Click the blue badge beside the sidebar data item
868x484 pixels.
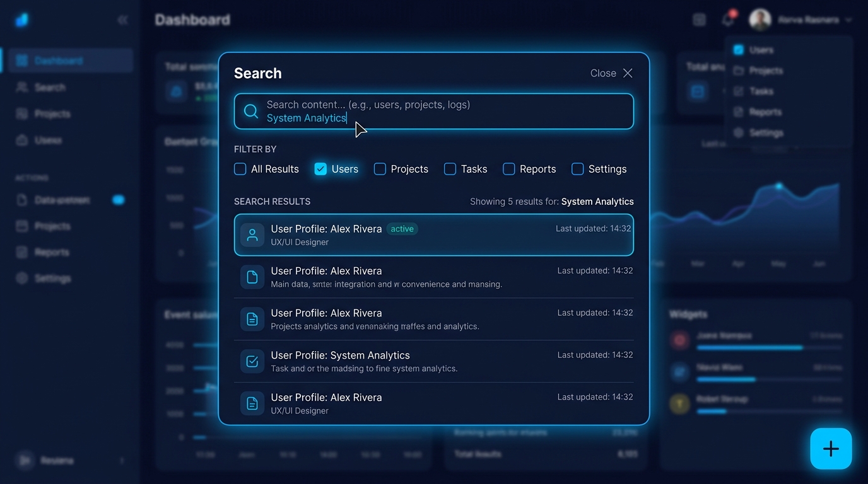118,200
